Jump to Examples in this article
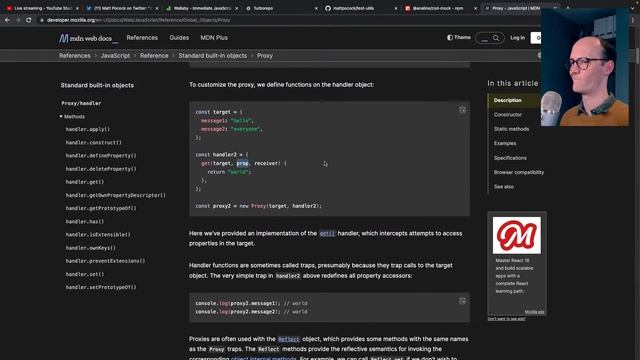 click(x=505, y=143)
